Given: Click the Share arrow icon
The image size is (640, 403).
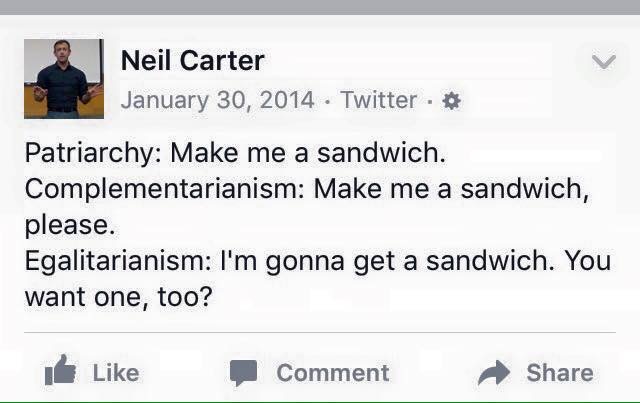Looking at the screenshot, I should pyautogui.click(x=494, y=373).
